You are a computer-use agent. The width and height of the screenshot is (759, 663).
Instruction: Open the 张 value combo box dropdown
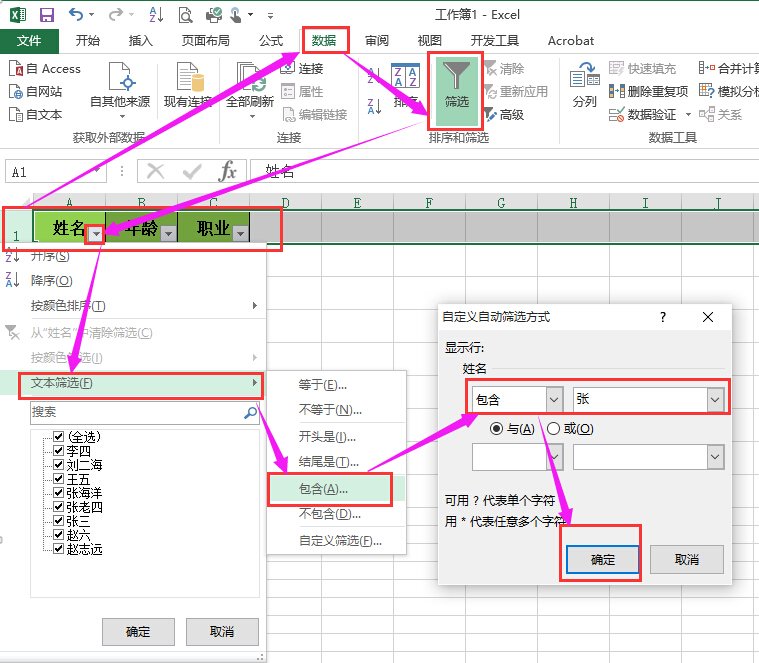click(715, 400)
